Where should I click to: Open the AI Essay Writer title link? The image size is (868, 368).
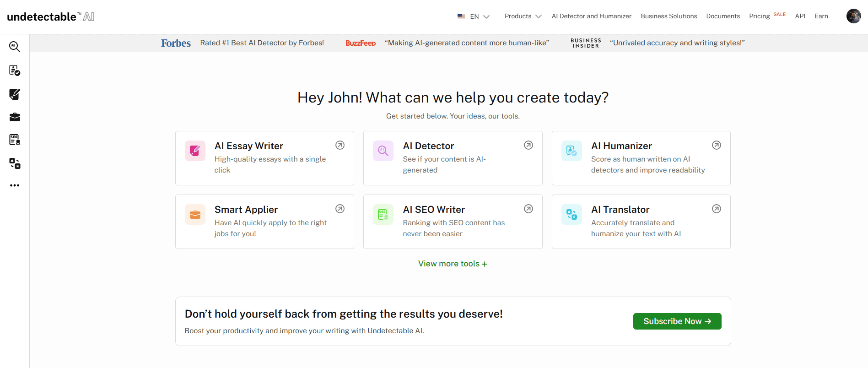pyautogui.click(x=249, y=146)
